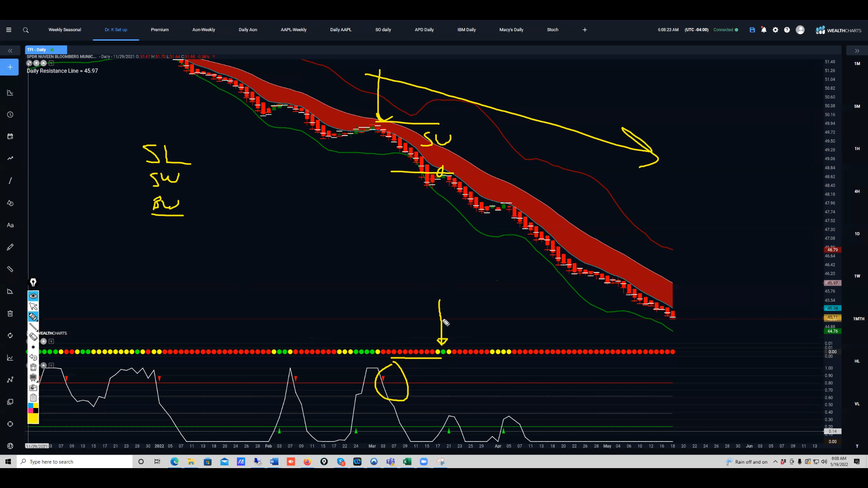Open the symbol search magnifier
Screen dimensions: 868x488
(x=26, y=30)
